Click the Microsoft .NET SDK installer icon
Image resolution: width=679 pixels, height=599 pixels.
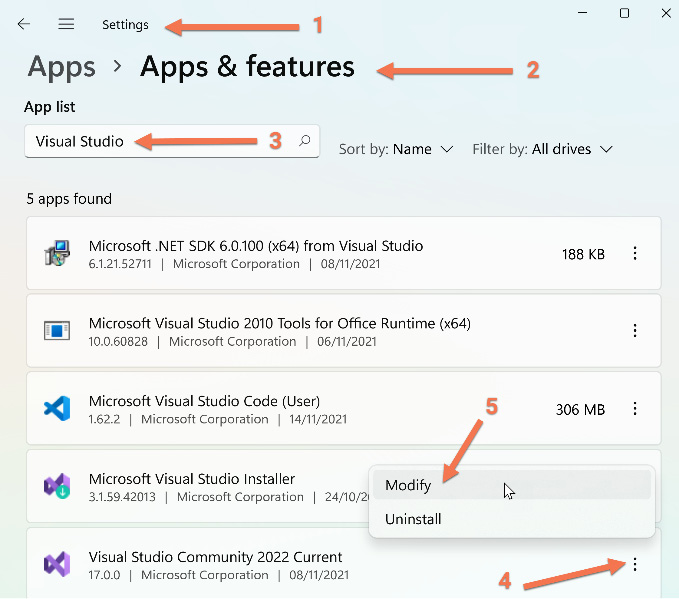pos(57,253)
